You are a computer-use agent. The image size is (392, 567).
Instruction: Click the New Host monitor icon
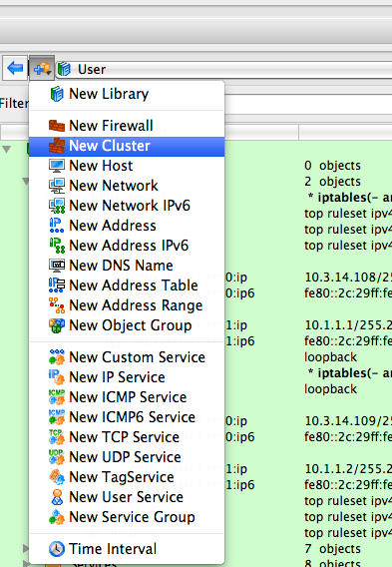(x=57, y=166)
